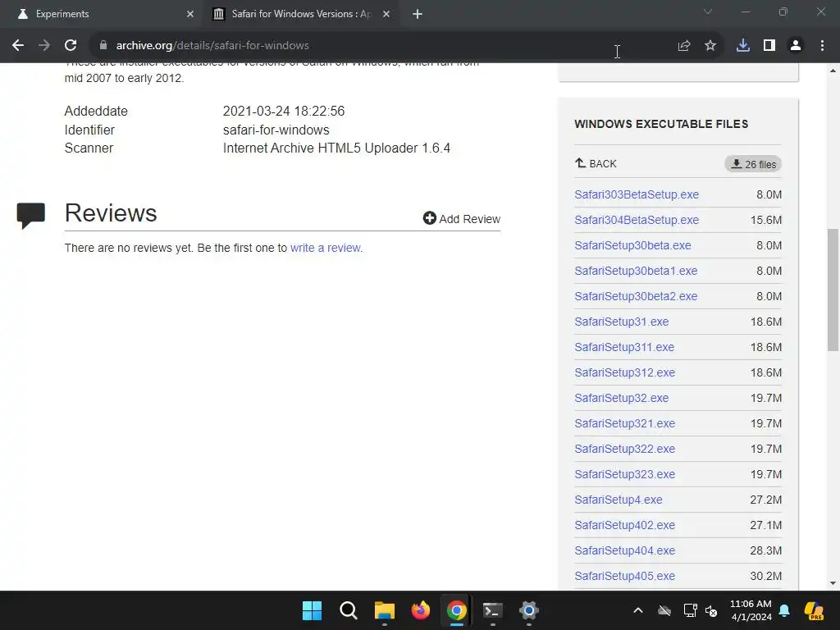
Task: Show hidden system tray icons
Action: pyautogui.click(x=637, y=610)
